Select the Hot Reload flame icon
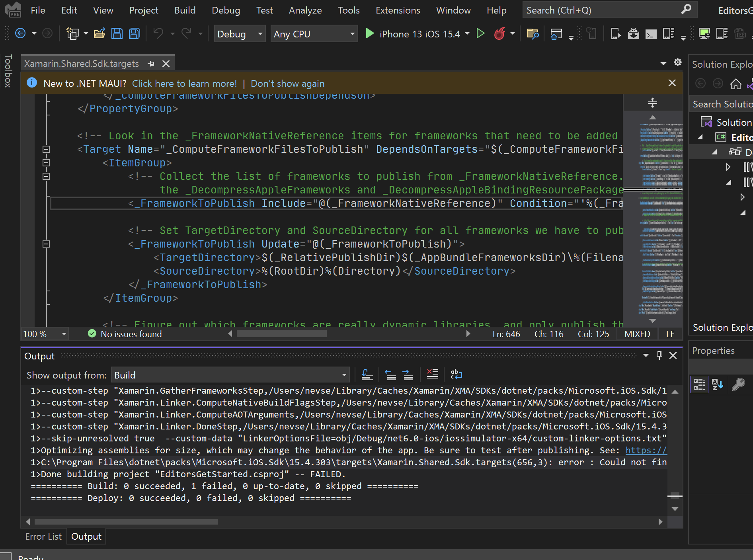The width and height of the screenshot is (753, 560). tap(500, 34)
